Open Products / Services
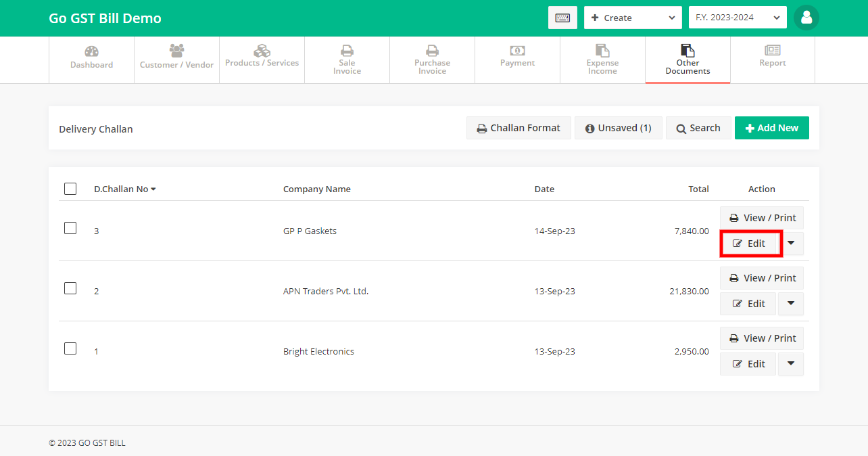This screenshot has width=868, height=456. (262, 60)
